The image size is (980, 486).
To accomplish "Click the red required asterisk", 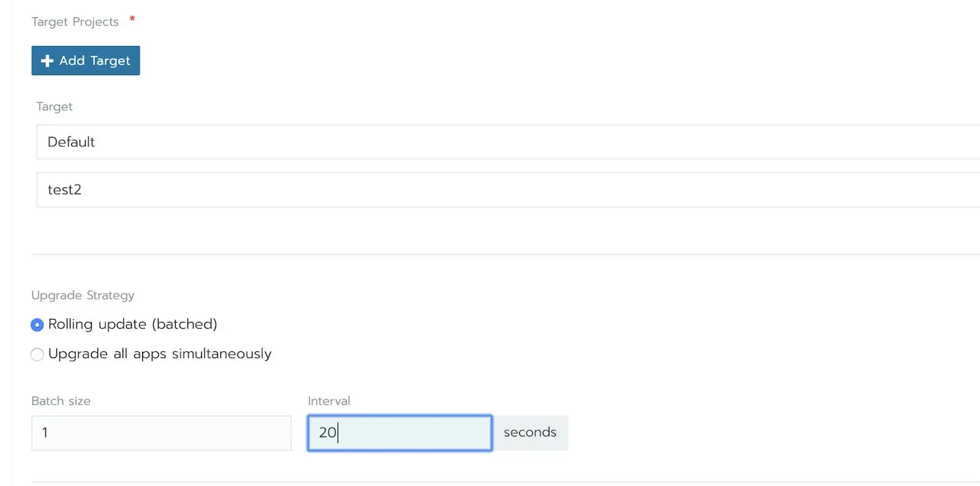I will (132, 20).
